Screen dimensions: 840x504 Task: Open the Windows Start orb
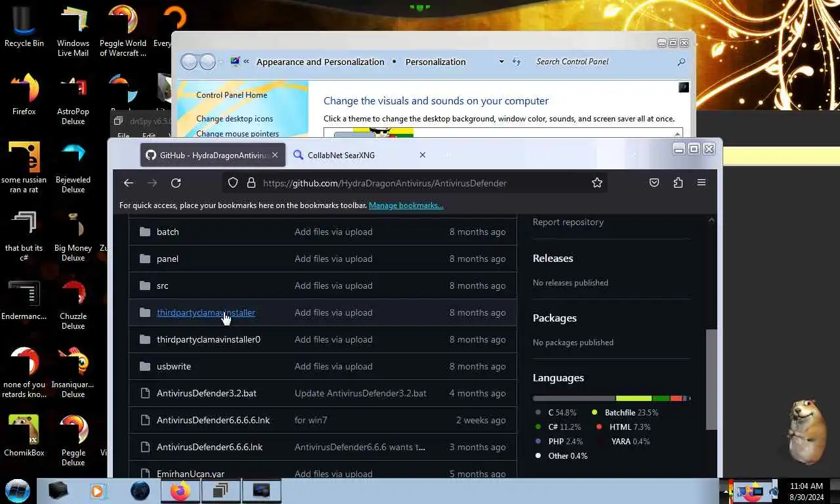tap(18, 491)
